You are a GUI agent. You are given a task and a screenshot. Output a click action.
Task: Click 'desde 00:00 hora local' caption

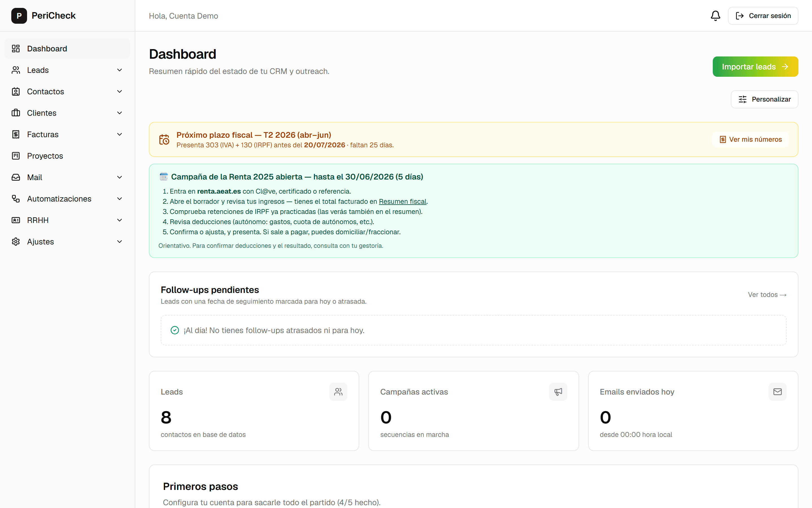coord(636,435)
